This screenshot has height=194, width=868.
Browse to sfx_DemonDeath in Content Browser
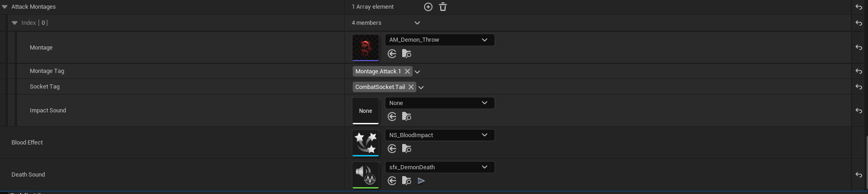407,181
